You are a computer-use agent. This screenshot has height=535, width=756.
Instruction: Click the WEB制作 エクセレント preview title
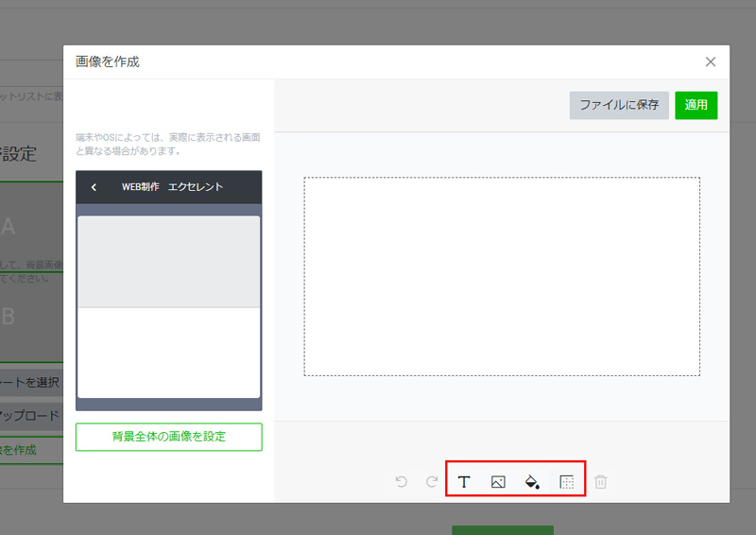172,187
